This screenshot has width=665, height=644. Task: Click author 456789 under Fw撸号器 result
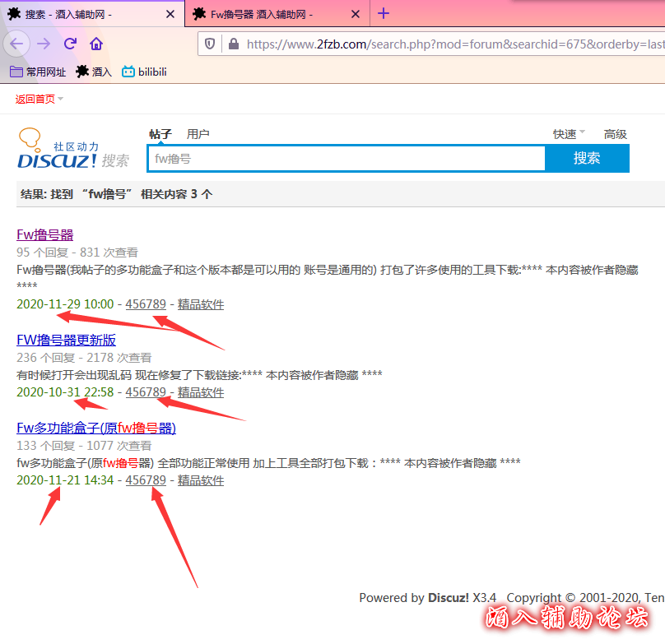(x=146, y=304)
